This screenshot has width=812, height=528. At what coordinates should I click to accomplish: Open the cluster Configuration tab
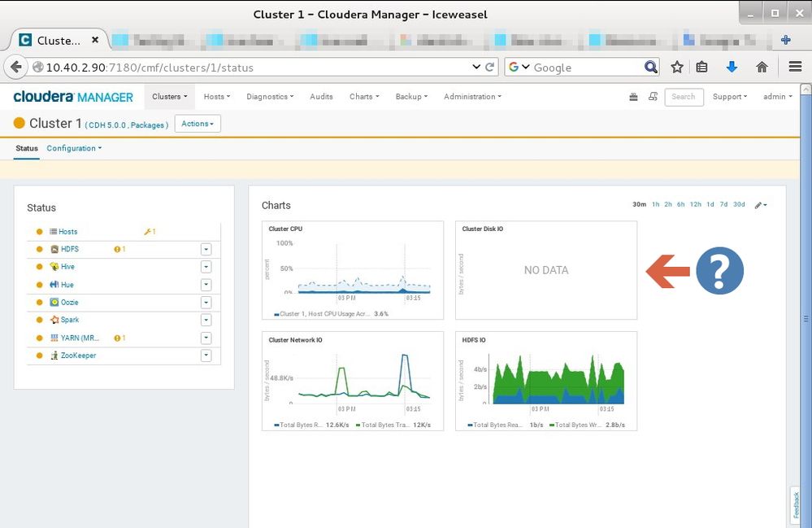(73, 148)
